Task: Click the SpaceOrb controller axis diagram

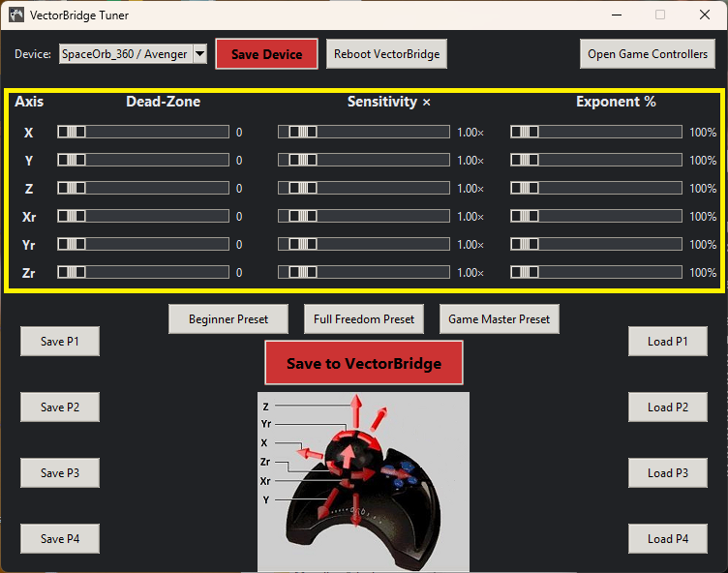Action: click(x=363, y=481)
